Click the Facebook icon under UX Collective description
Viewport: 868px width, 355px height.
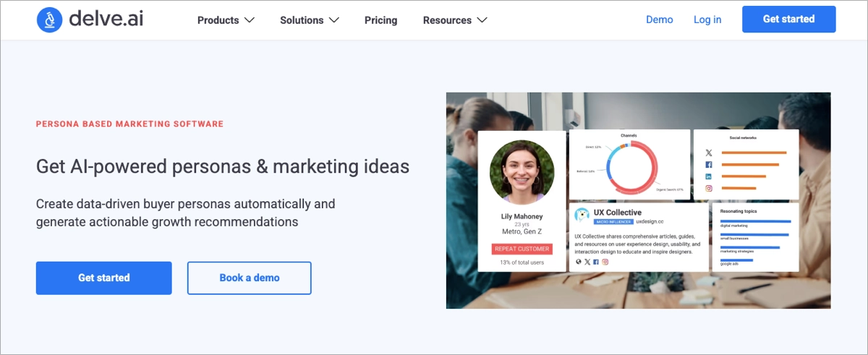pyautogui.click(x=596, y=262)
